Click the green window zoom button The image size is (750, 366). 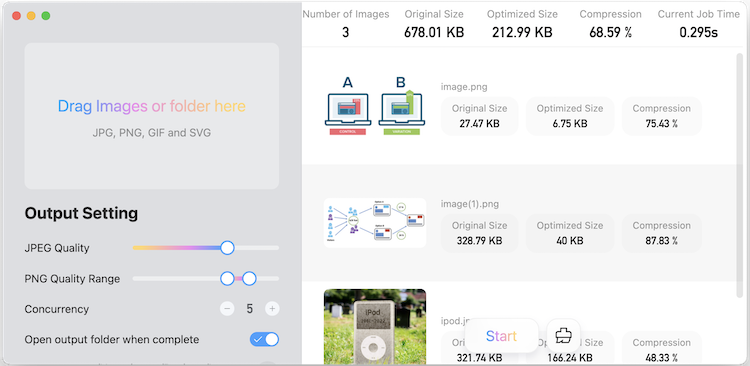pyautogui.click(x=46, y=16)
